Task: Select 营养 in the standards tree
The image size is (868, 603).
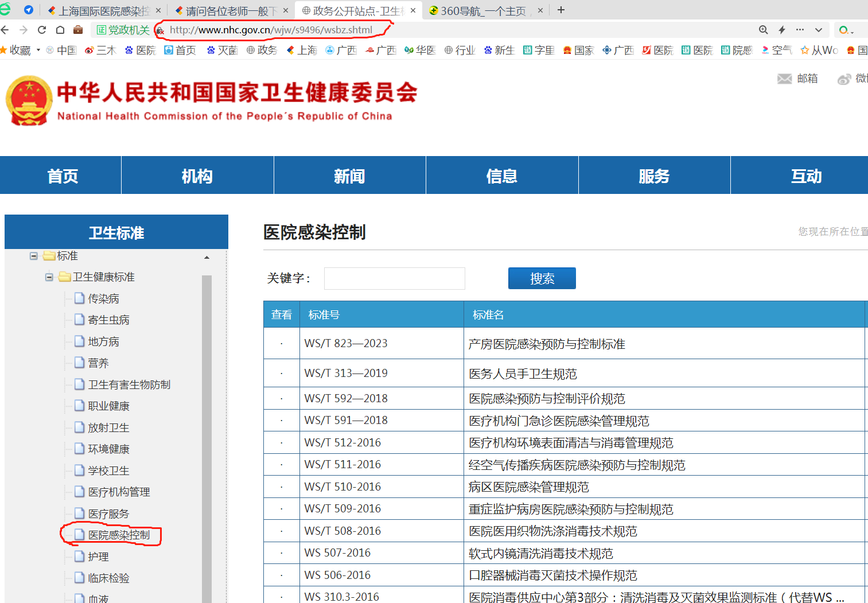Action: 98,363
